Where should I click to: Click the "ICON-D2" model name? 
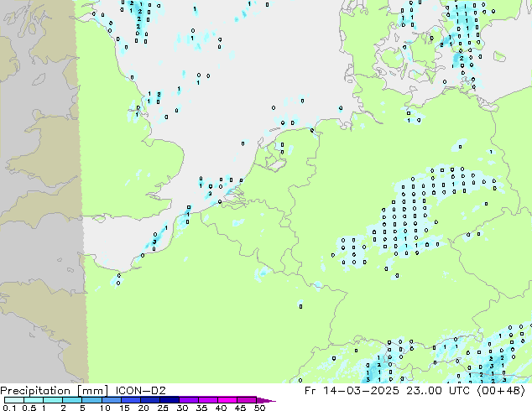(x=140, y=391)
